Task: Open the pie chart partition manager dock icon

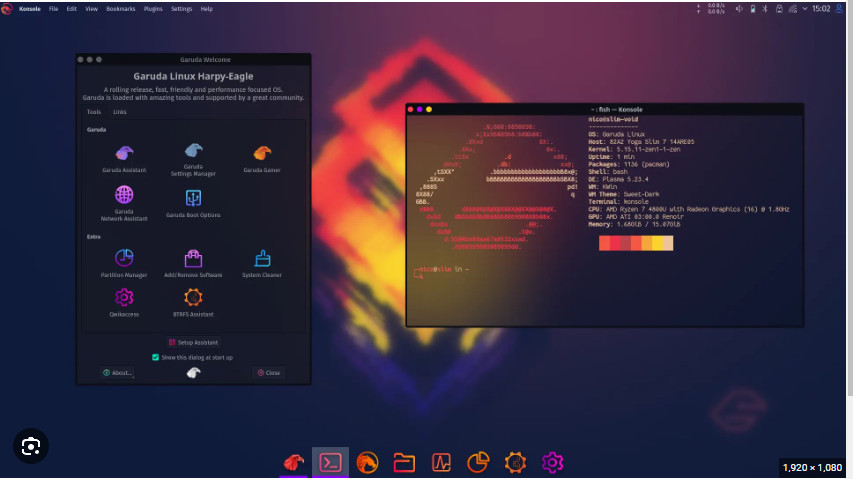Action: click(x=478, y=463)
